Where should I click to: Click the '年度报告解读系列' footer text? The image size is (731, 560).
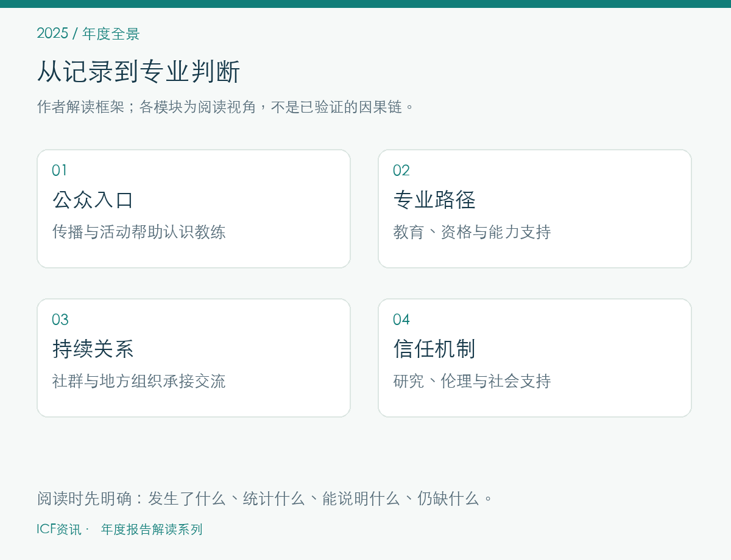[x=152, y=530]
